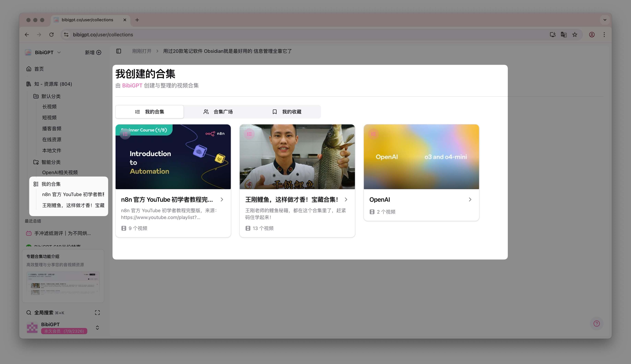
Task: Open 首页 in sidebar
Action: pos(39,69)
